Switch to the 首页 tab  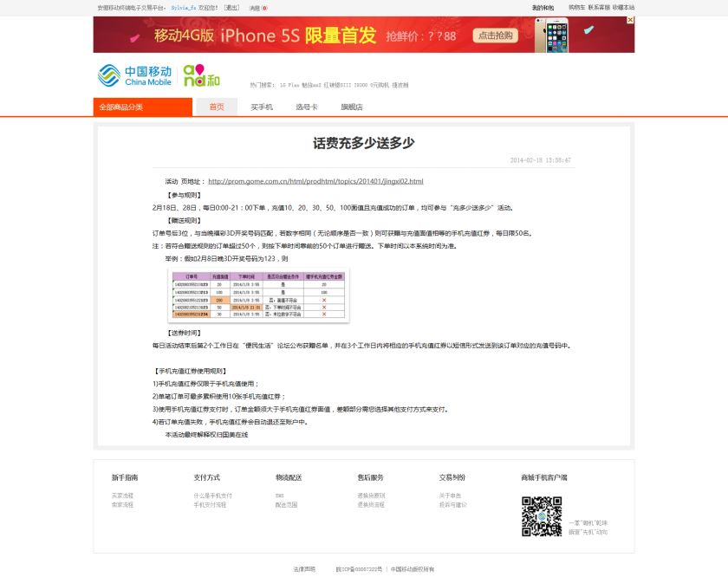pos(217,107)
